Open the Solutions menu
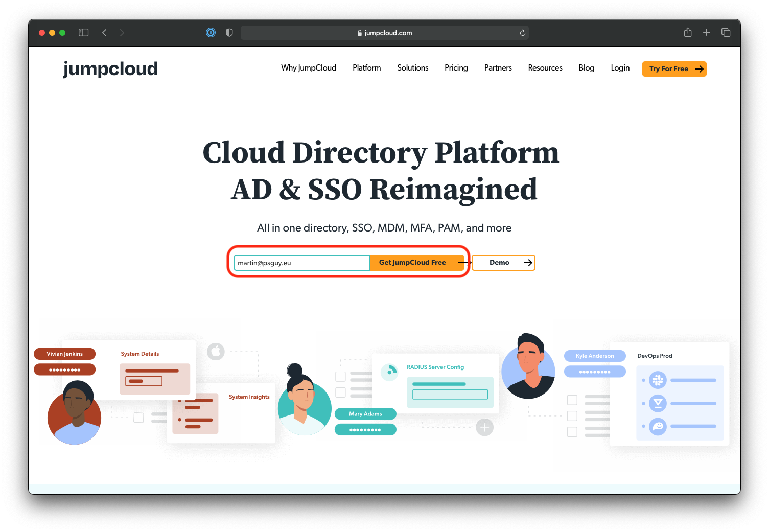This screenshot has width=769, height=532. coord(413,68)
